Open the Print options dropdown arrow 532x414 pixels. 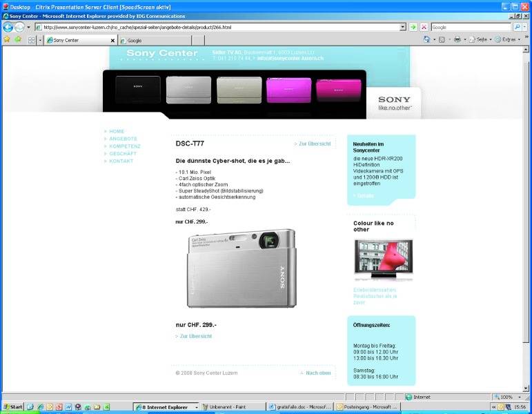(x=465, y=40)
